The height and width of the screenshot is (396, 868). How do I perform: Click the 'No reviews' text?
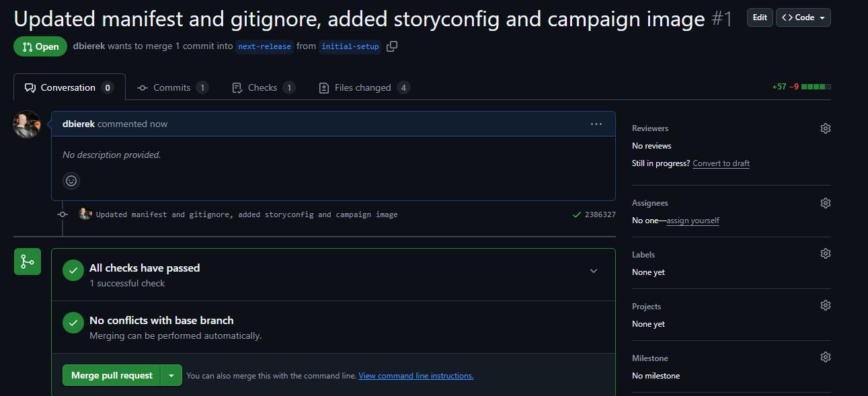pyautogui.click(x=652, y=146)
